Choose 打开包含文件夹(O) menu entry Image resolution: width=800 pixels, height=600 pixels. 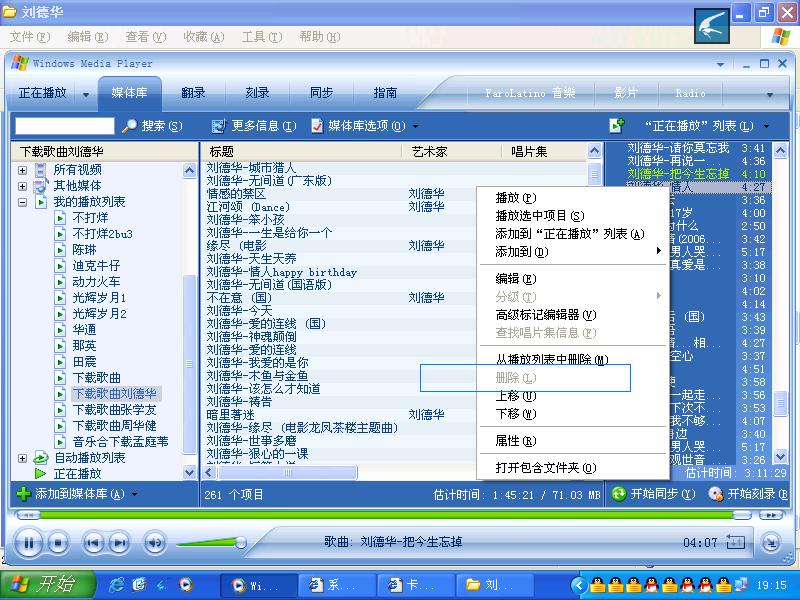coord(572,467)
